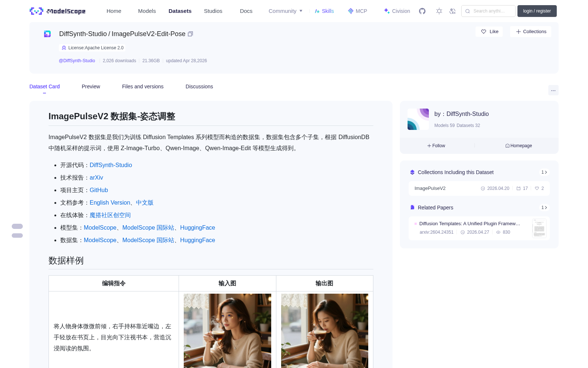Open the Models menu item
This screenshot has height=368, width=588.
point(147,11)
